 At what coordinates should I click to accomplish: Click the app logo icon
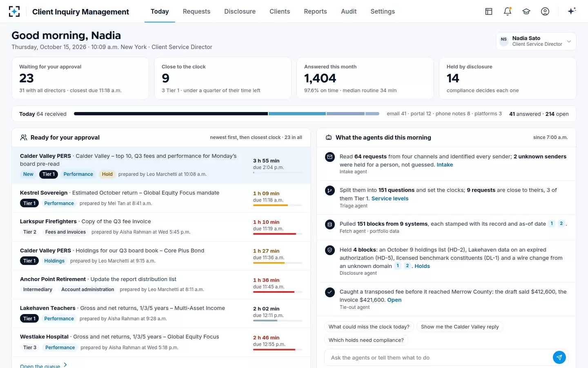(14, 11)
